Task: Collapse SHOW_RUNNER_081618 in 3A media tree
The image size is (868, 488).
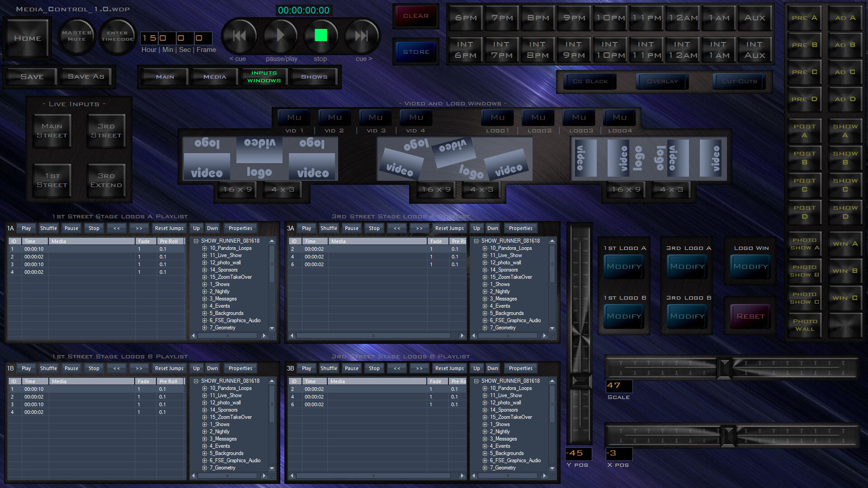Action: coord(476,241)
